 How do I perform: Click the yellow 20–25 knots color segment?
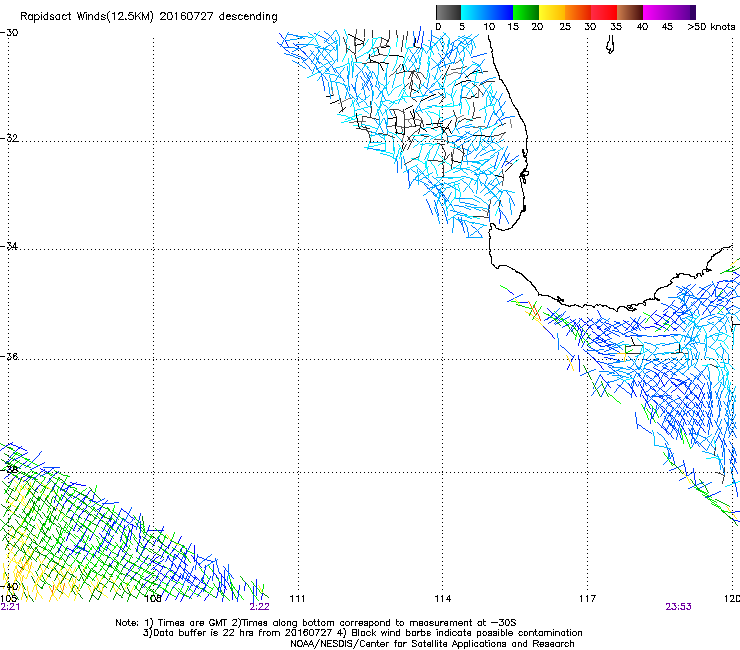coord(552,12)
